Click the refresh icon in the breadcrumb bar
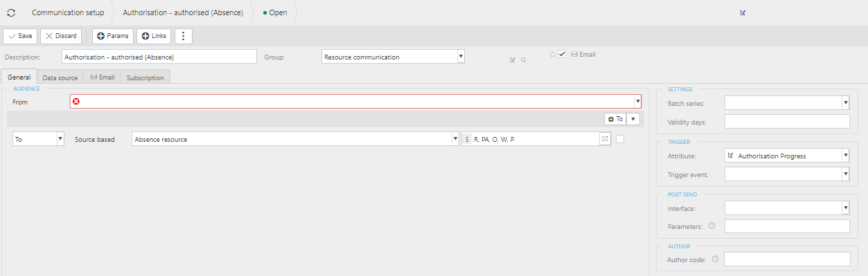The image size is (868, 276). [11, 12]
